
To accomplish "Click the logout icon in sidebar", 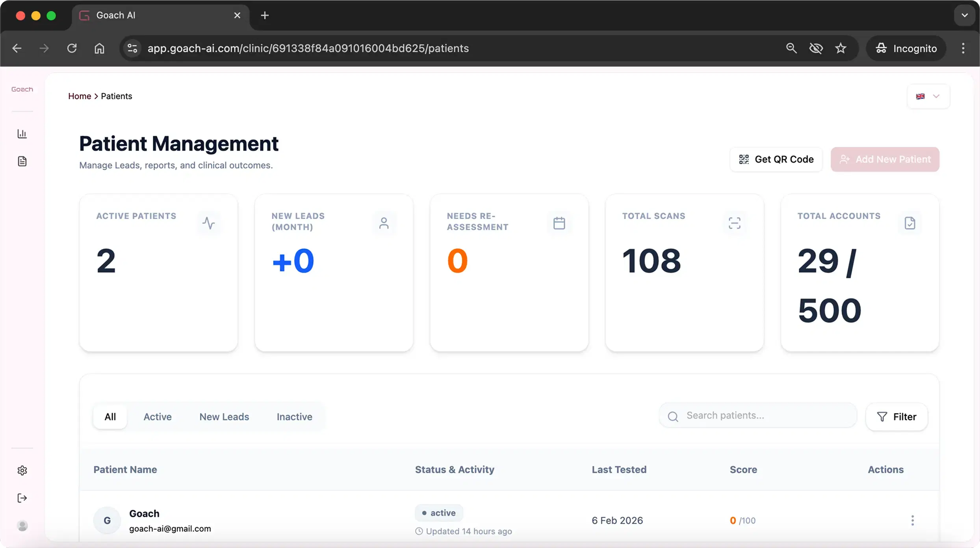I will click(x=22, y=498).
